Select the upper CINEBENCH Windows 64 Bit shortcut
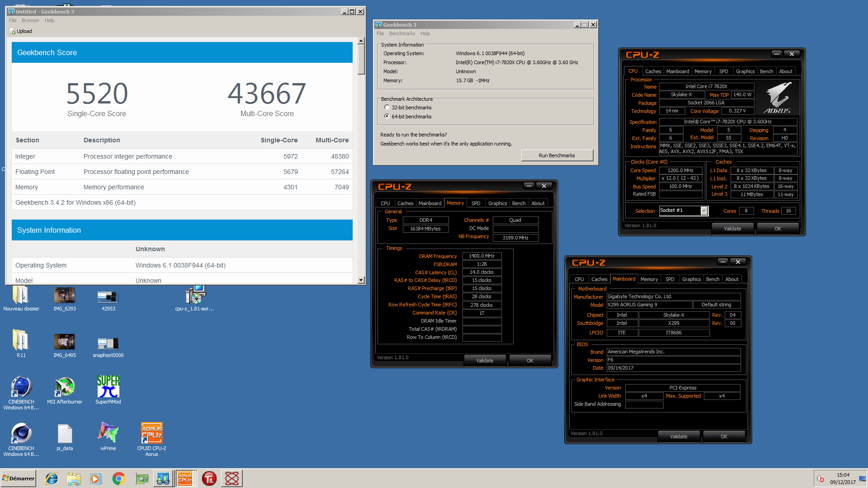 coord(21,392)
